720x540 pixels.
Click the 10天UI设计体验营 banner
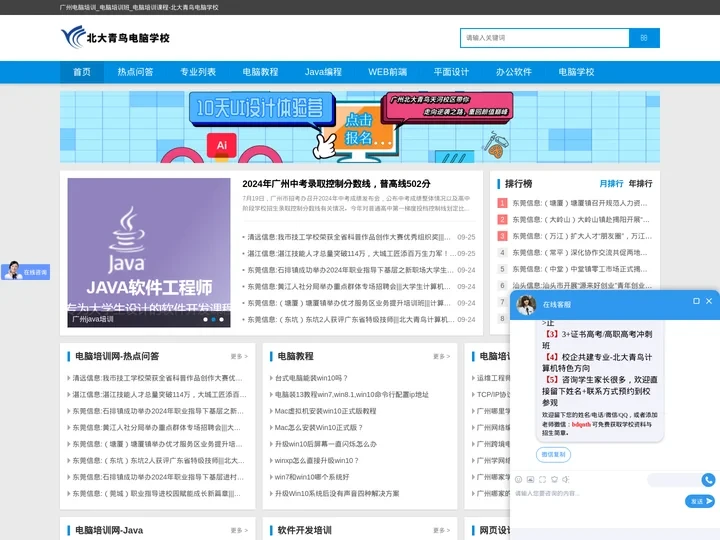[360, 127]
